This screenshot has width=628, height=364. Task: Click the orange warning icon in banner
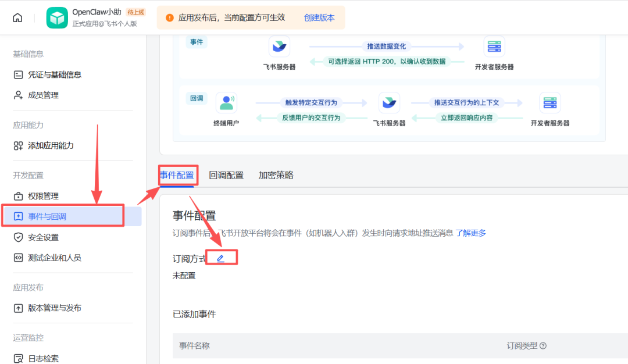click(169, 17)
